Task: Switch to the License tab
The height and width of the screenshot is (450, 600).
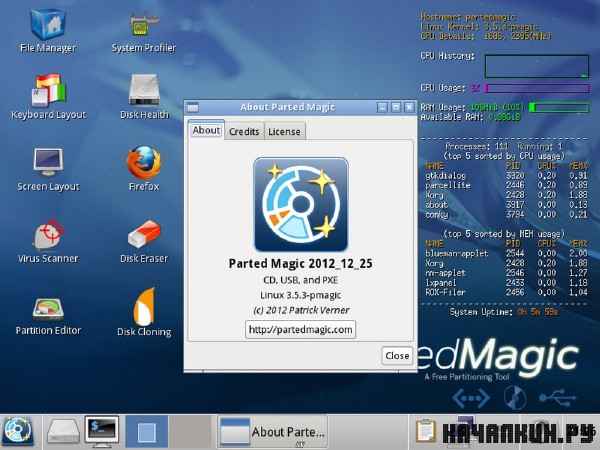Action: tap(284, 131)
